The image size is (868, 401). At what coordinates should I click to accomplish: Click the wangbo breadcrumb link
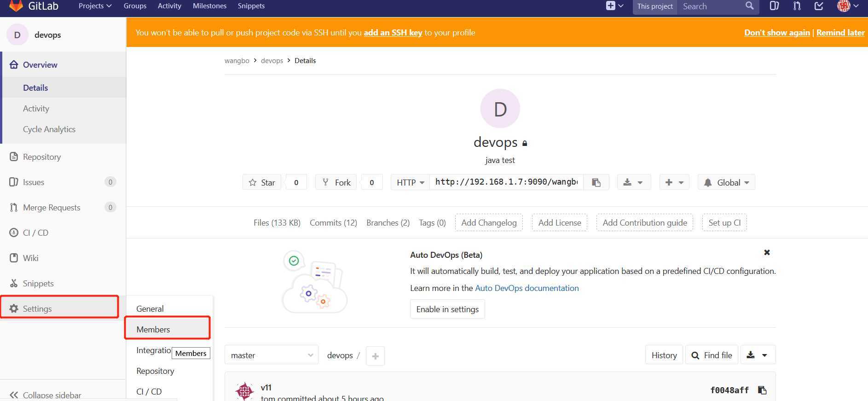[237, 61]
